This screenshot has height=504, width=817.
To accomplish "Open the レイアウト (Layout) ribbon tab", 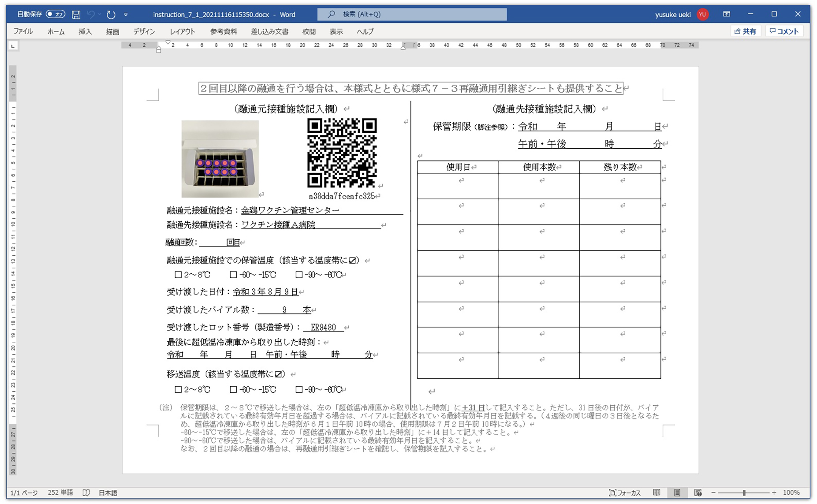I will (x=182, y=31).
